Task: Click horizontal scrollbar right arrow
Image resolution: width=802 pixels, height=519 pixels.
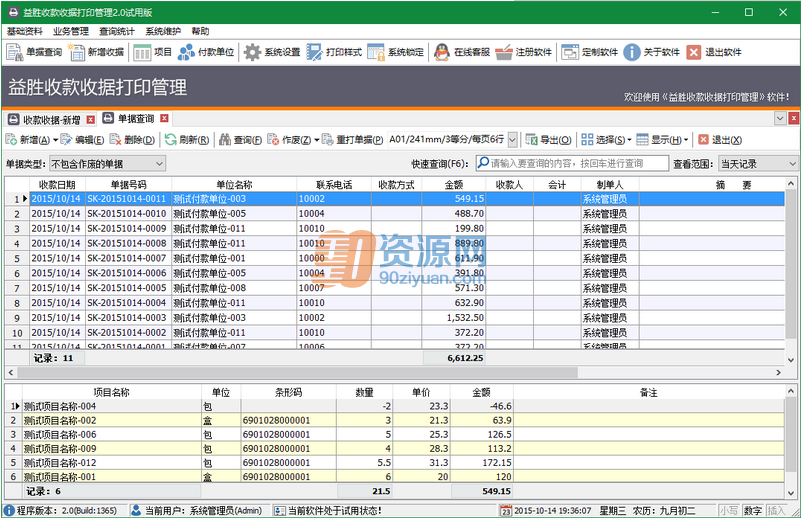Action: point(778,372)
